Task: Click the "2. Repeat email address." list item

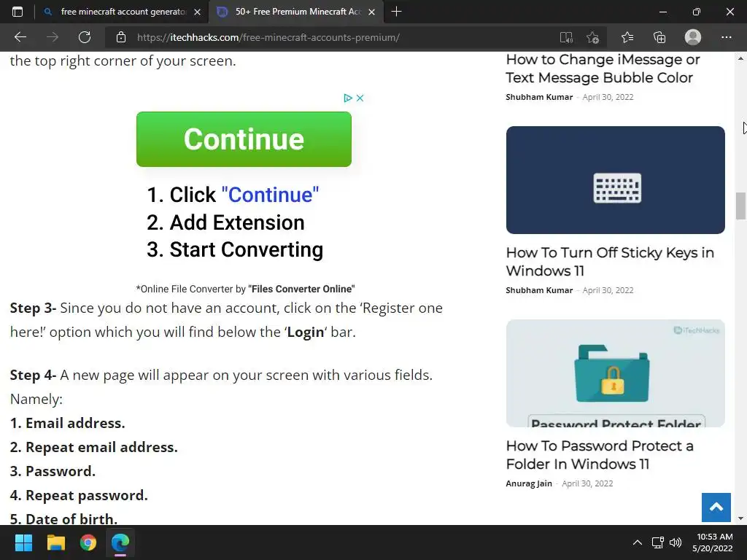Action: point(94,448)
